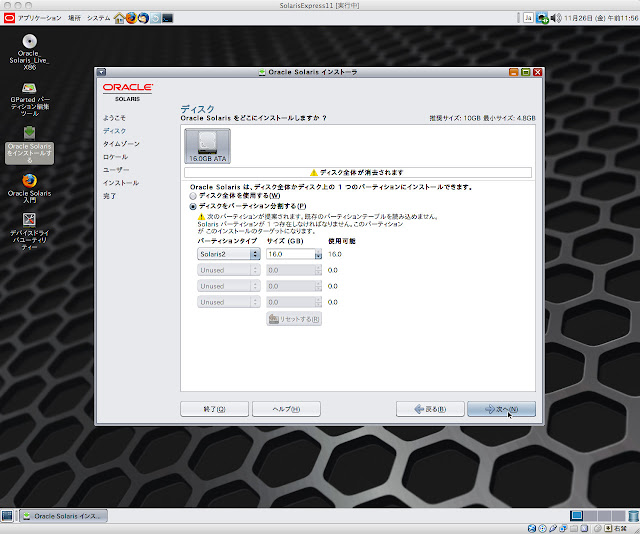The width and height of the screenshot is (640, 534).
Task: Click VirtualBox hard disk activity icon
Action: click(531, 529)
